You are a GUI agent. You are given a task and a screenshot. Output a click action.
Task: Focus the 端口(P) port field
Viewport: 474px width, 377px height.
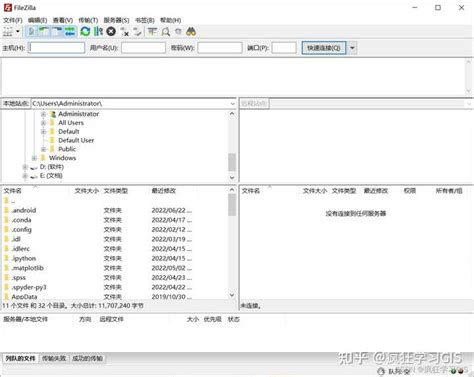tap(284, 48)
